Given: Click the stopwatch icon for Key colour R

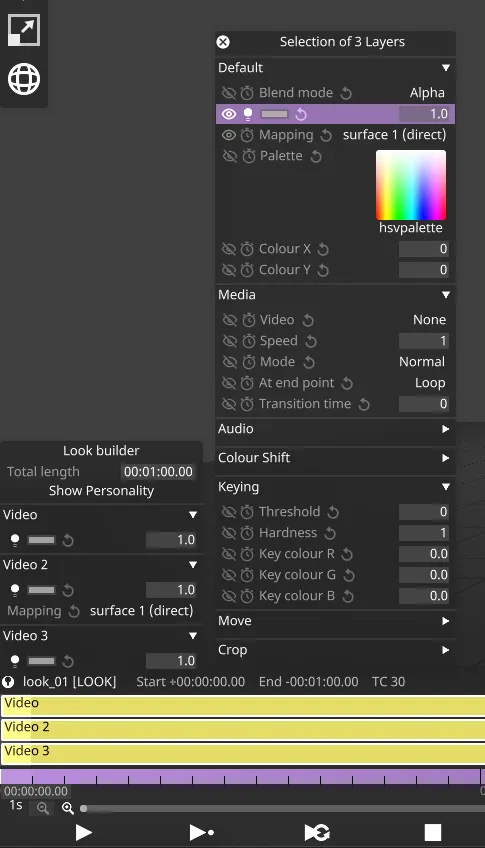Looking at the screenshot, I should click(247, 554).
